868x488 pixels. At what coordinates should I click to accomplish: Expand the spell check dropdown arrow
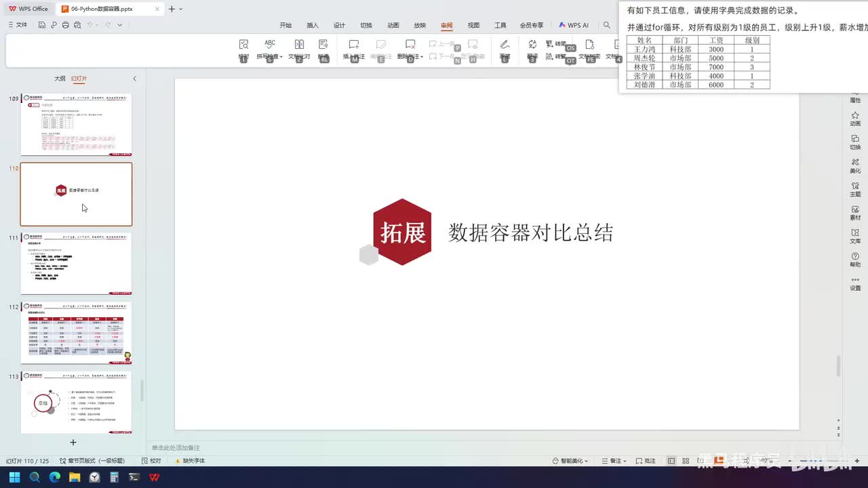pos(281,57)
